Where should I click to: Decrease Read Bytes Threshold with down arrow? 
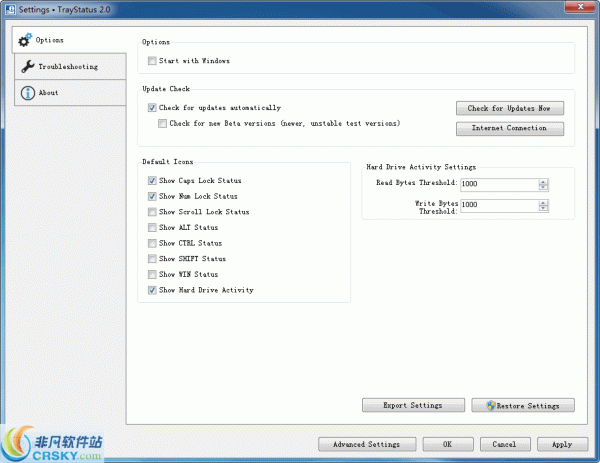tap(543, 187)
